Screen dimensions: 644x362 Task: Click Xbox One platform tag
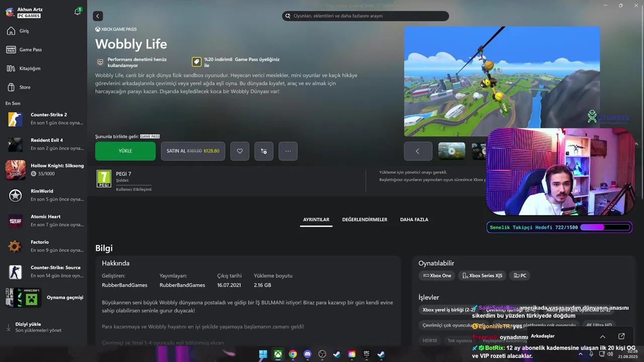tap(437, 276)
